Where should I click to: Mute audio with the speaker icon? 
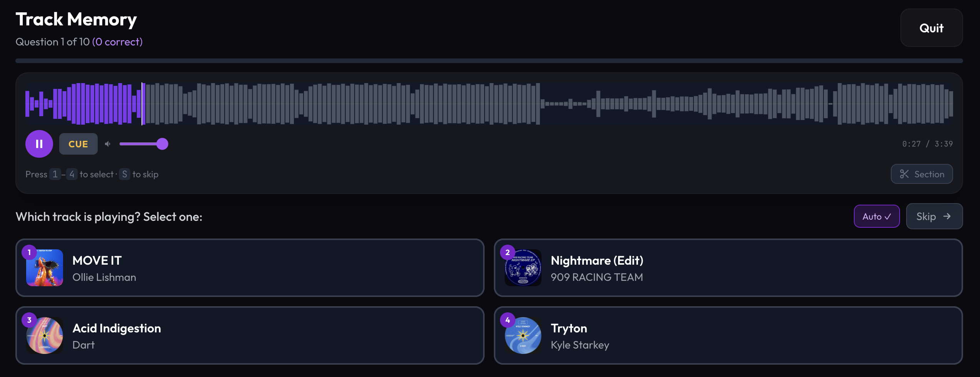pos(108,144)
